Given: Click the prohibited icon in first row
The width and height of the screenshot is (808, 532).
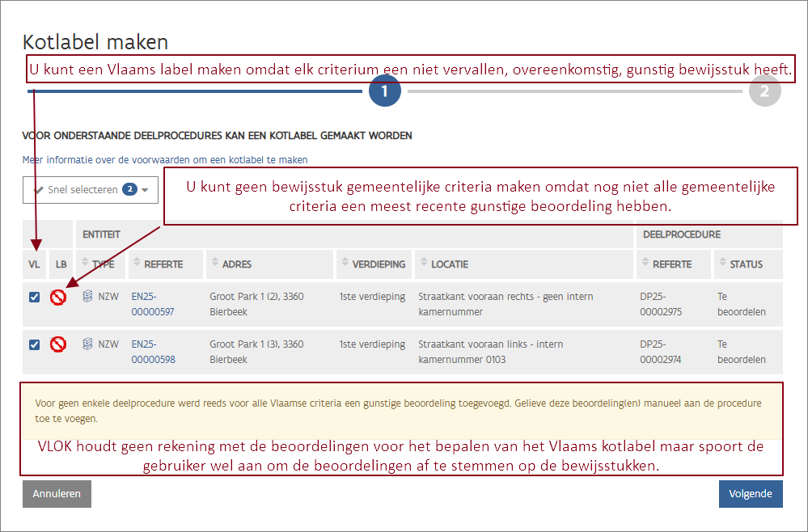Looking at the screenshot, I should [58, 298].
